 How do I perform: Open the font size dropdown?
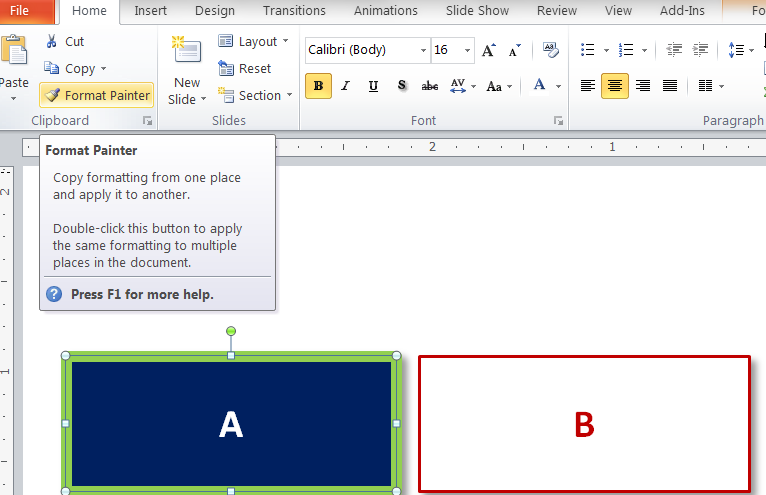click(468, 50)
